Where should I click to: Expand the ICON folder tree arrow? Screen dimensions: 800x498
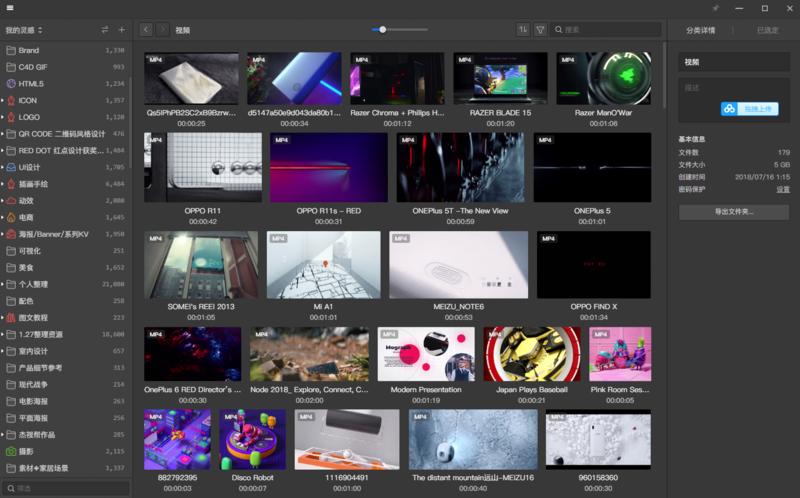(x=3, y=100)
